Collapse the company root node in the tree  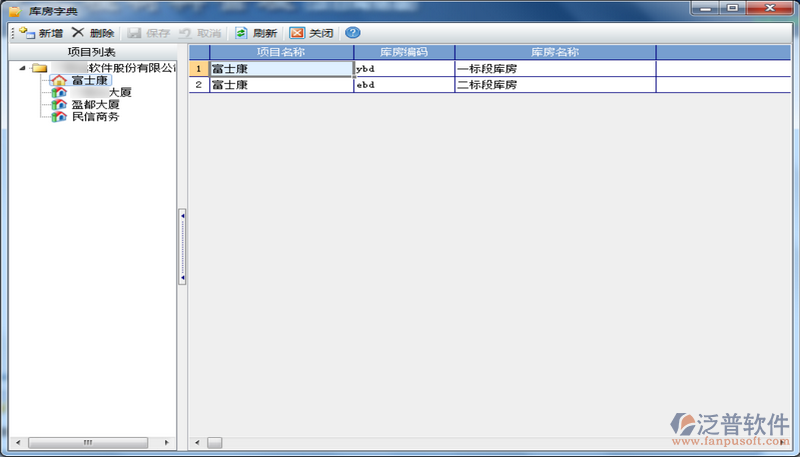(x=22, y=68)
